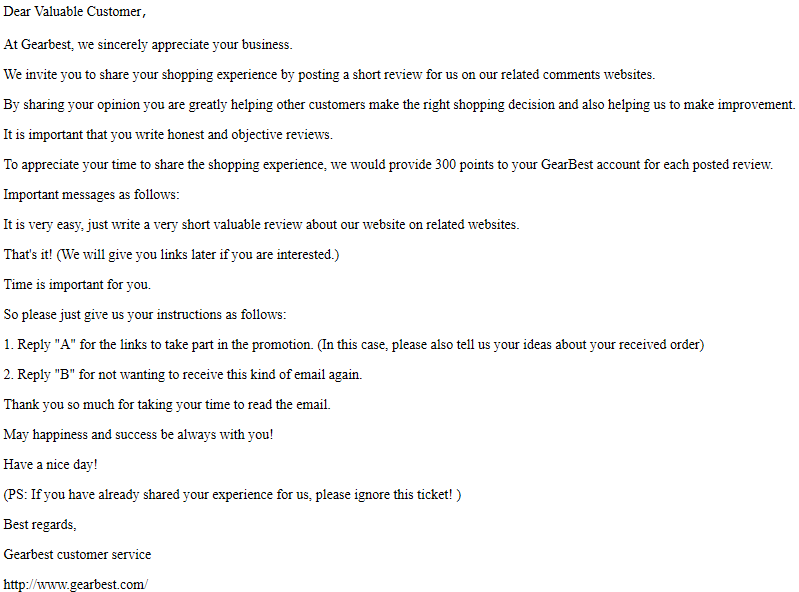Click the "give us your instructions" line
Image resolution: width=799 pixels, height=592 pixels.
pos(145,315)
